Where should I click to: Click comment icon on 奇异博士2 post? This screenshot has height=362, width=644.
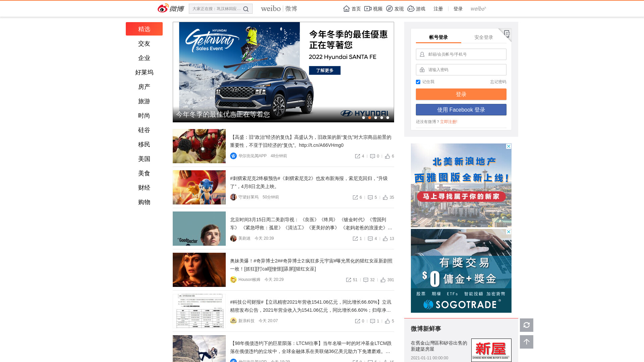click(366, 280)
